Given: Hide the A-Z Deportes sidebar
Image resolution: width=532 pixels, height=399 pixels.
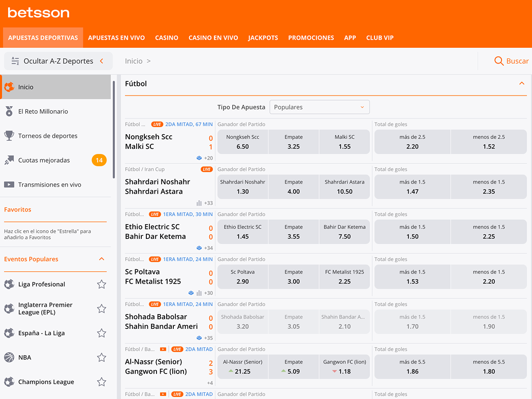Looking at the screenshot, I should pos(57,61).
